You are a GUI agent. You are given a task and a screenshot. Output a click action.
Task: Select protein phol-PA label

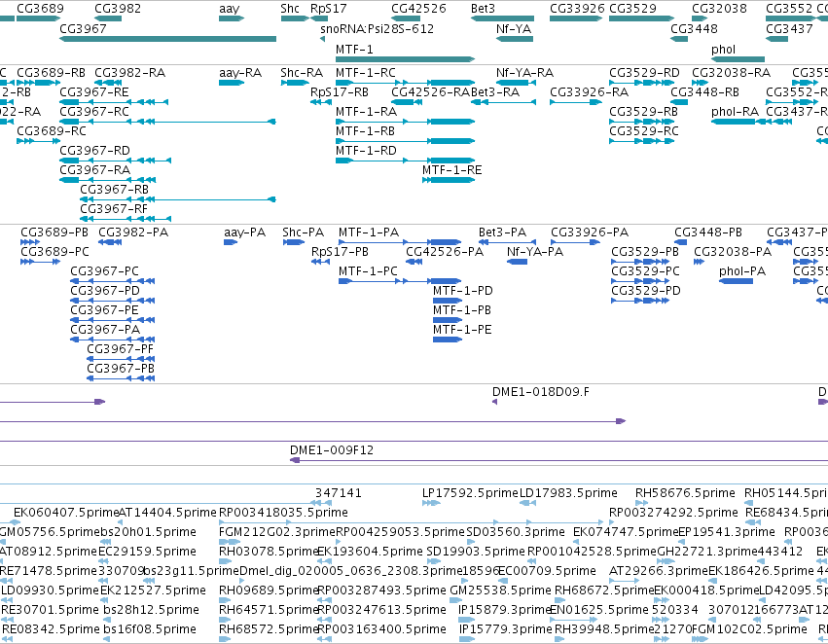point(742,271)
